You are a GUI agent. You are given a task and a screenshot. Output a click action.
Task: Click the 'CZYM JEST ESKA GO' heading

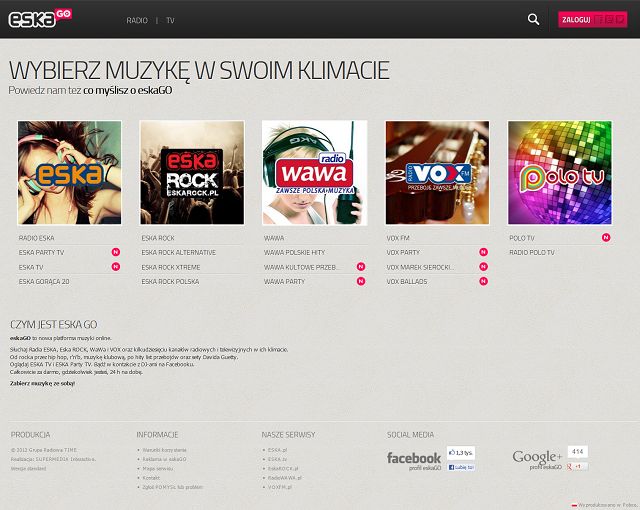53,325
